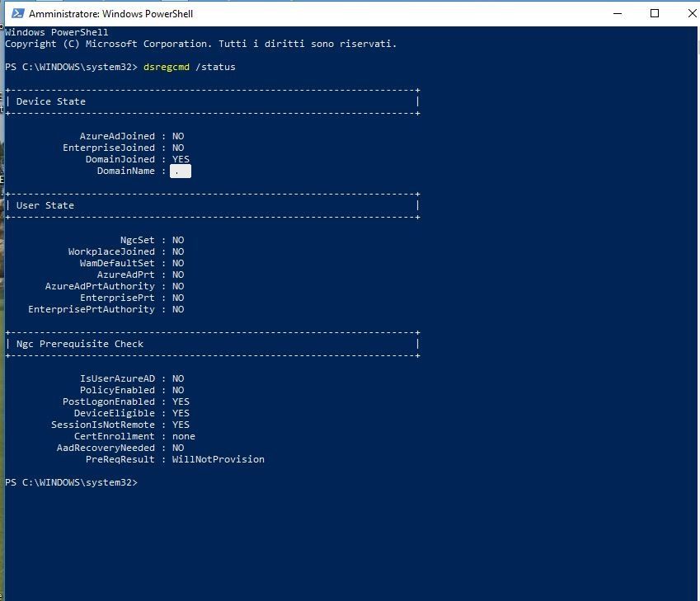Click the 'WorkplaceJoined' row label
The height and width of the screenshot is (601, 700).
point(111,251)
